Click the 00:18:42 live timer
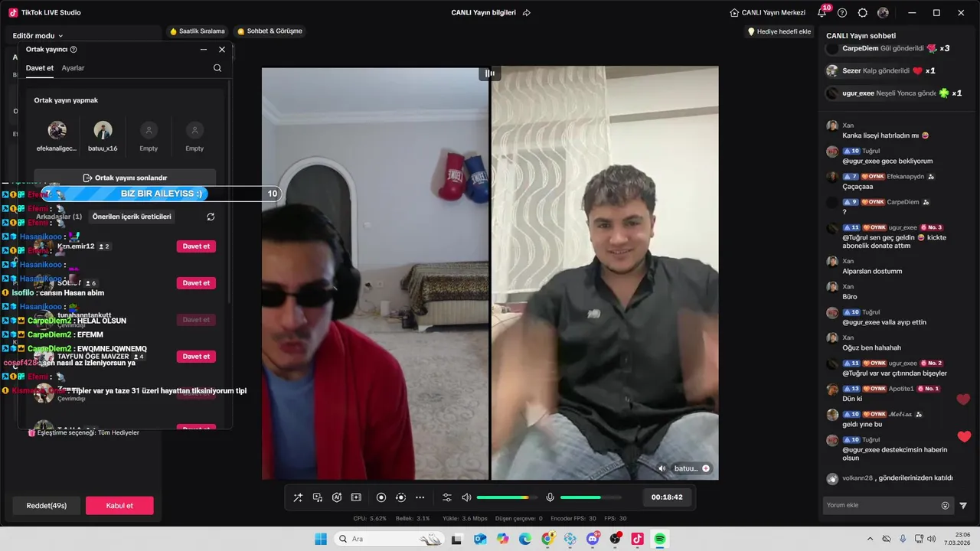The width and height of the screenshot is (980, 551). 667,497
